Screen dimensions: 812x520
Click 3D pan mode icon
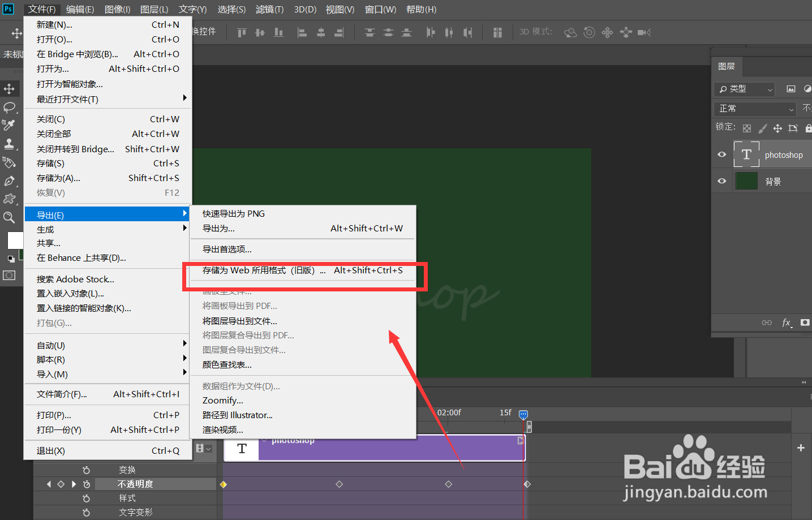607,32
